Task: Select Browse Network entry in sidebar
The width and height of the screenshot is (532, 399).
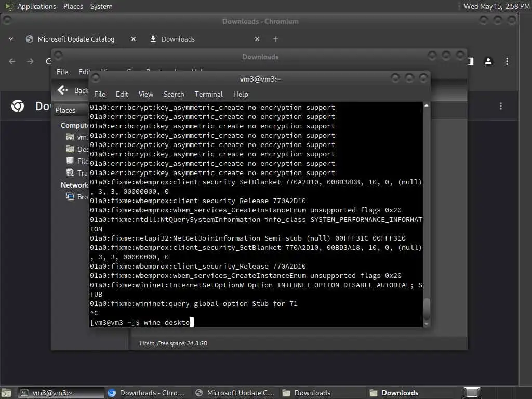Action: [77, 197]
